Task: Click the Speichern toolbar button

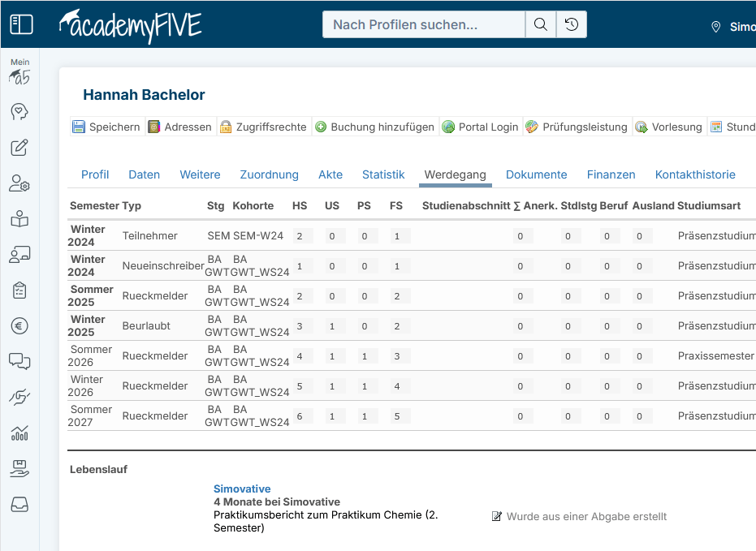Action: (106, 127)
